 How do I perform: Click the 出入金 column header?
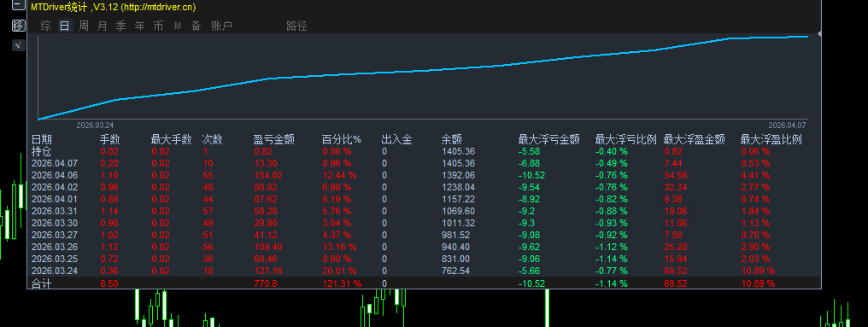pyautogui.click(x=397, y=139)
